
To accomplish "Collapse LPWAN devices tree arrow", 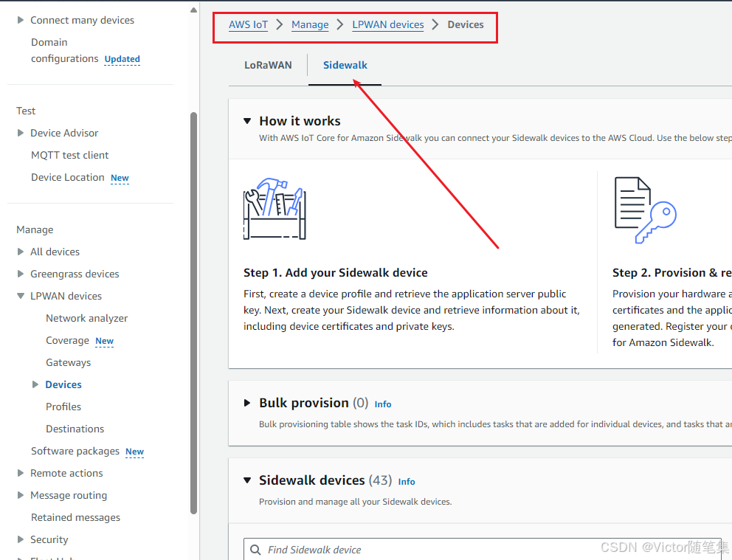I will (x=21, y=296).
